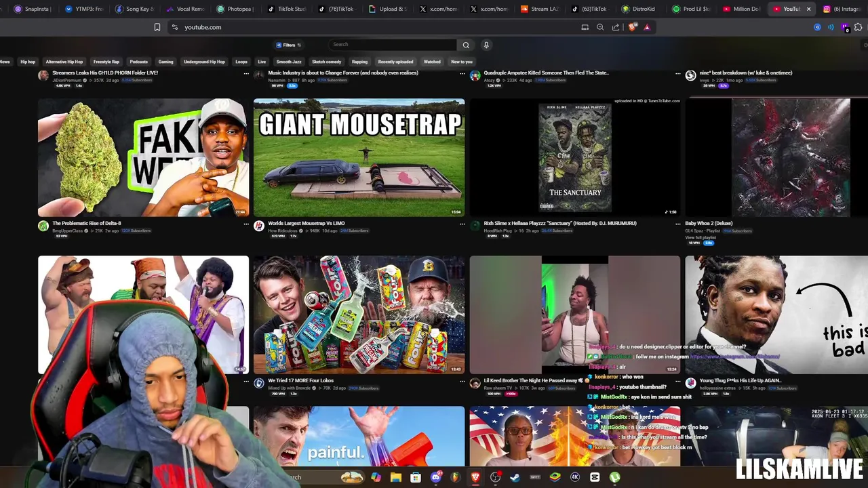The height and width of the screenshot is (488, 868).
Task: Select the Gaming chip
Action: tap(166, 62)
